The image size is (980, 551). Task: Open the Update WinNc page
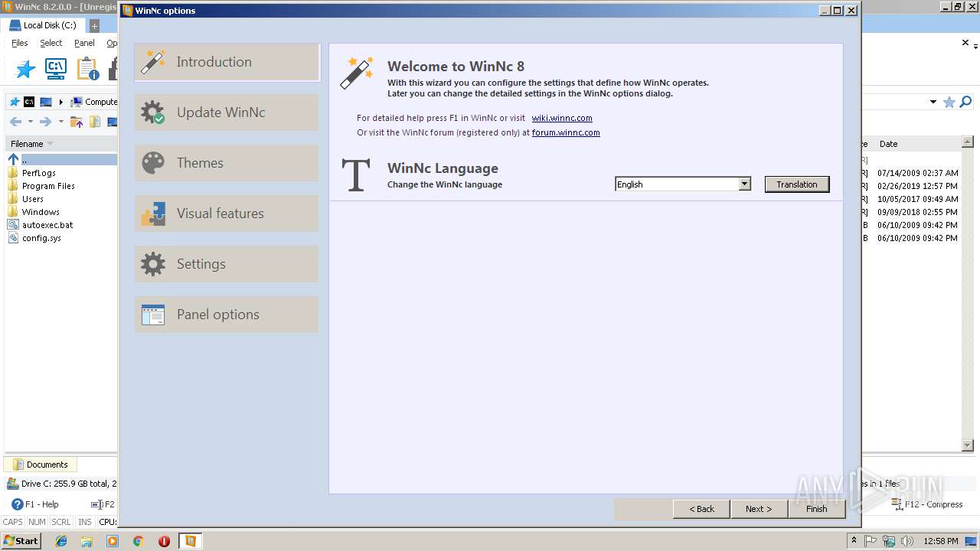[227, 112]
